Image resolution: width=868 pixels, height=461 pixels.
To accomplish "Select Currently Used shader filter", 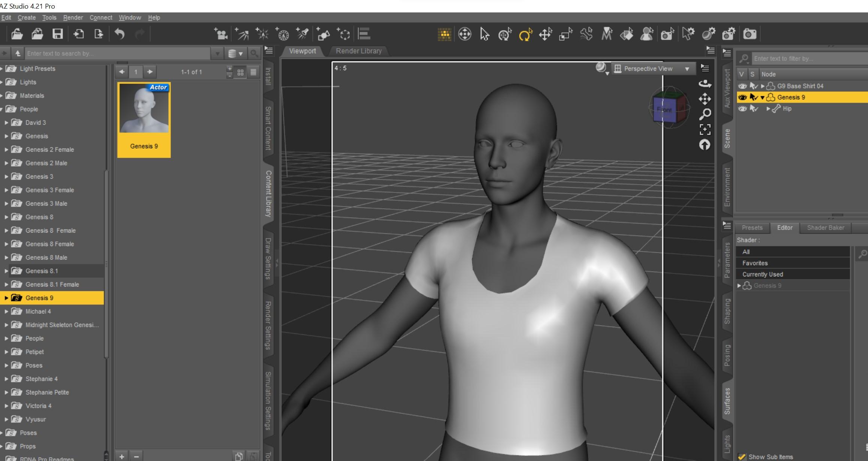I will 762,274.
